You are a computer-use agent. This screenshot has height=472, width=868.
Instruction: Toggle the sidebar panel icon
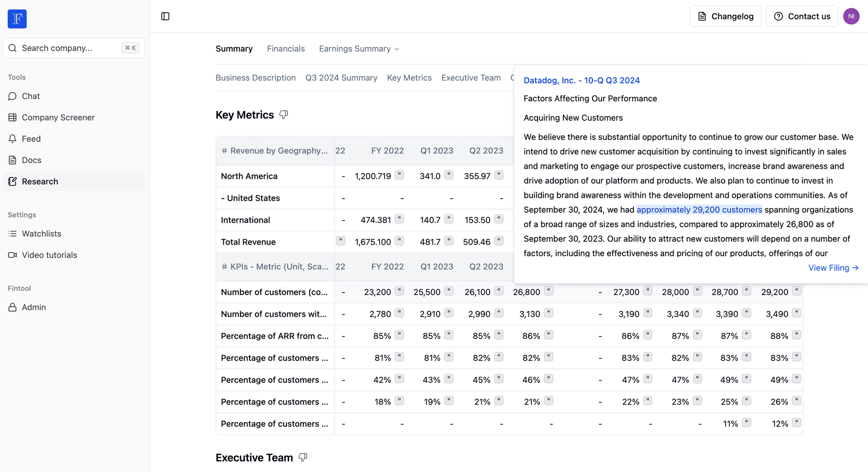coord(165,16)
